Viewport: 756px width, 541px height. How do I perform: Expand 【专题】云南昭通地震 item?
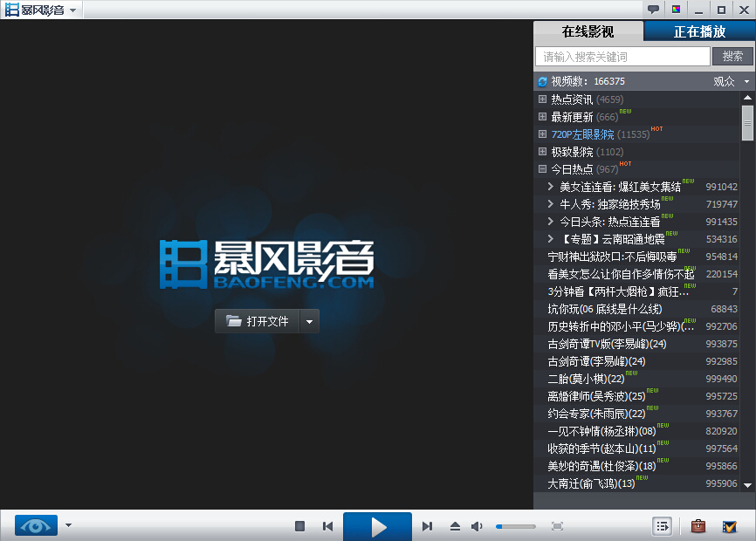(x=550, y=239)
